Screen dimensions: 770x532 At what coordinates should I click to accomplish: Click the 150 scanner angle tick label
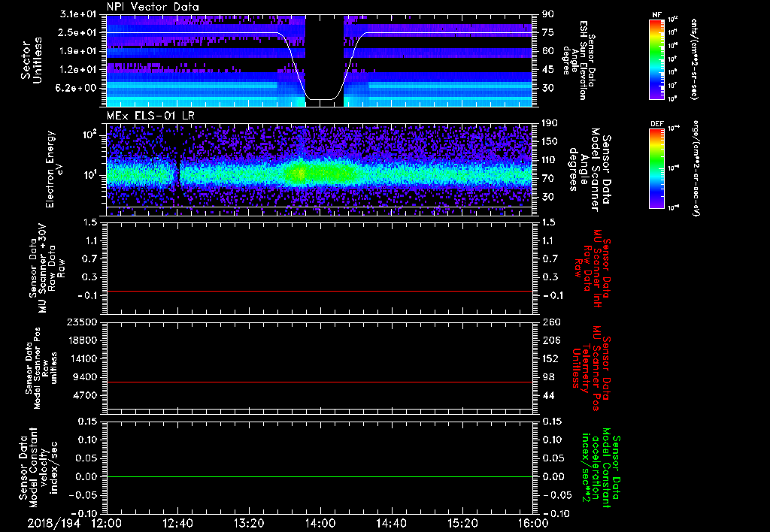pos(550,142)
